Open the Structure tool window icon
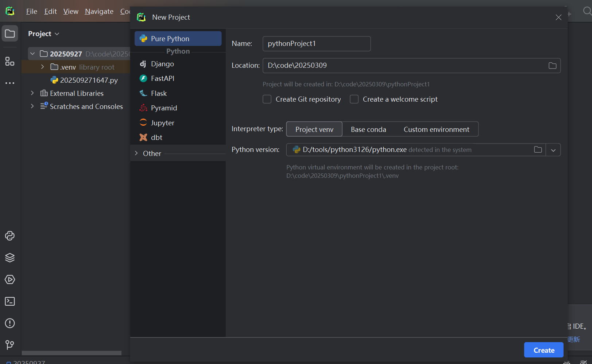Image resolution: width=592 pixels, height=364 pixels. [x=10, y=61]
